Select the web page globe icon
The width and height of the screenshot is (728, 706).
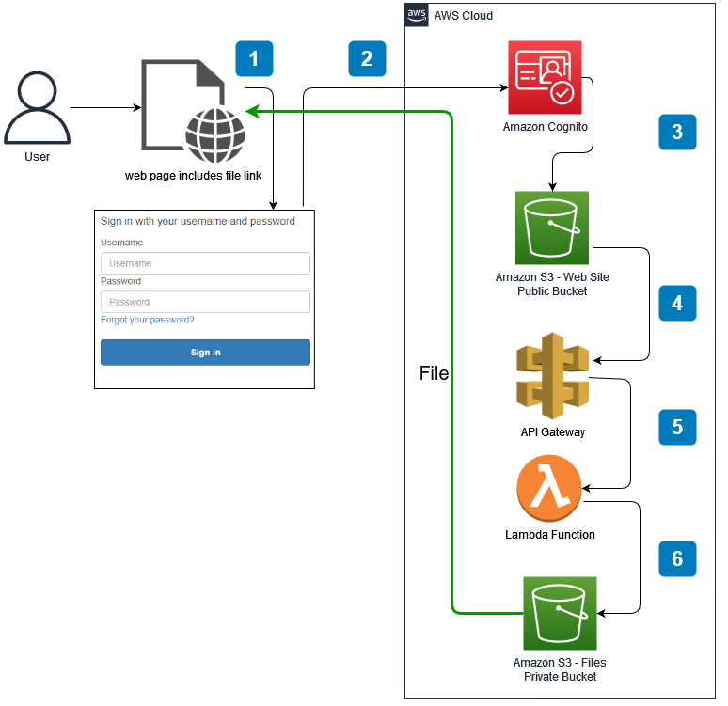tap(214, 134)
